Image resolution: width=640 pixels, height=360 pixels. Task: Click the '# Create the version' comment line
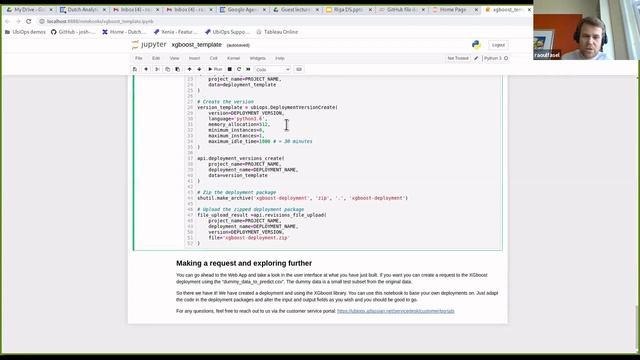225,102
